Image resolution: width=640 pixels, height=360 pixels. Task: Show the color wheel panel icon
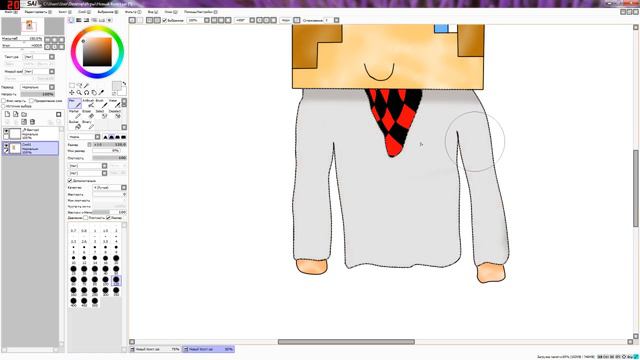pos(71,20)
